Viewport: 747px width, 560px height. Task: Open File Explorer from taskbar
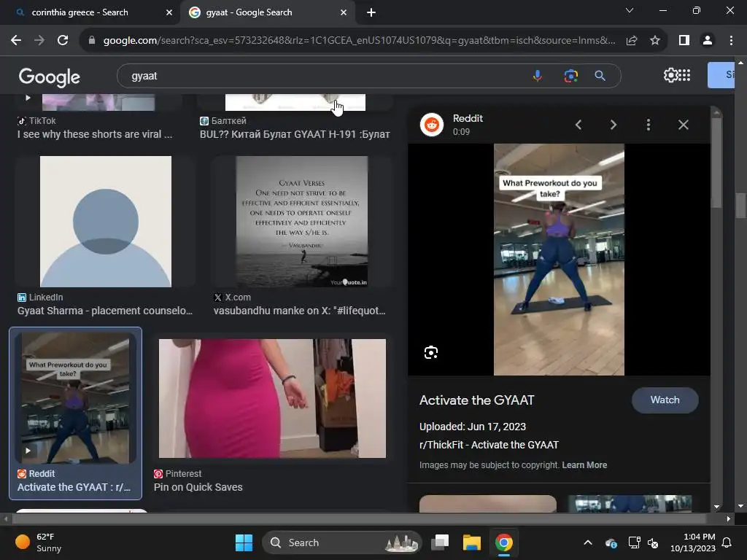pyautogui.click(x=472, y=542)
